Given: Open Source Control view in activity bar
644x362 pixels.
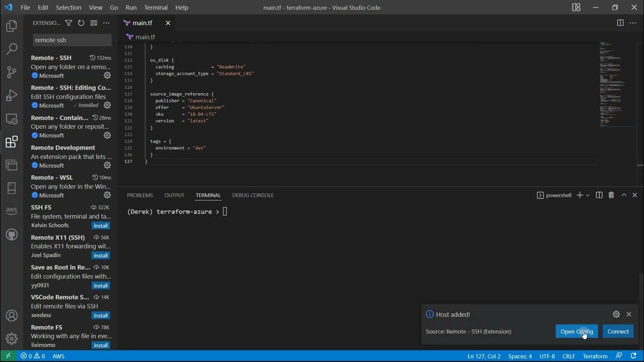Looking at the screenshot, I should click(x=12, y=72).
